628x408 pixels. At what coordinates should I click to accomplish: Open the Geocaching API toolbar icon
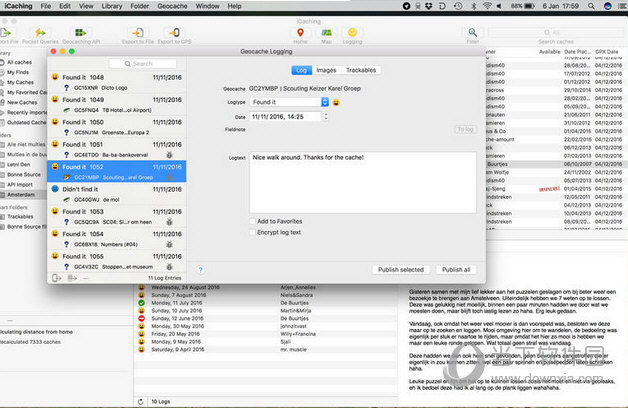(81, 32)
